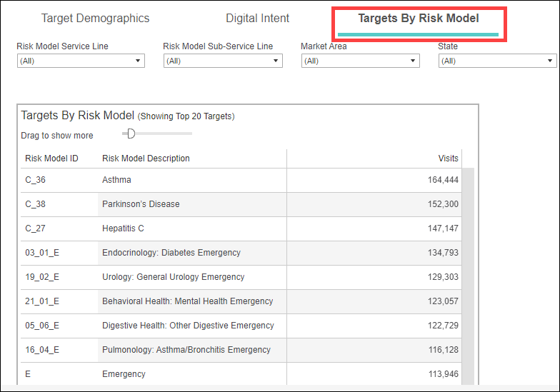Select the Targets By Risk Model tab
Image resolution: width=560 pixels, height=392 pixels.
click(x=419, y=19)
